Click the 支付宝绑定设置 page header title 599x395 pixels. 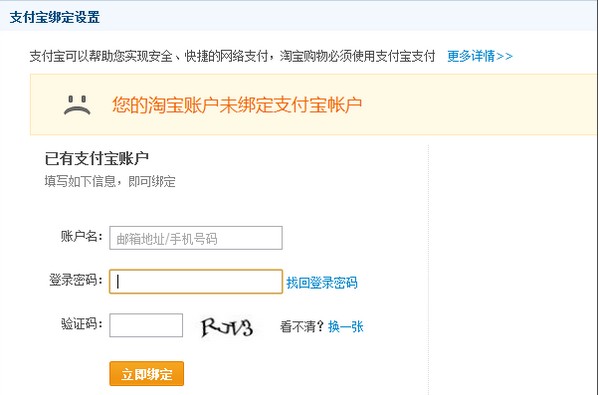coord(55,17)
